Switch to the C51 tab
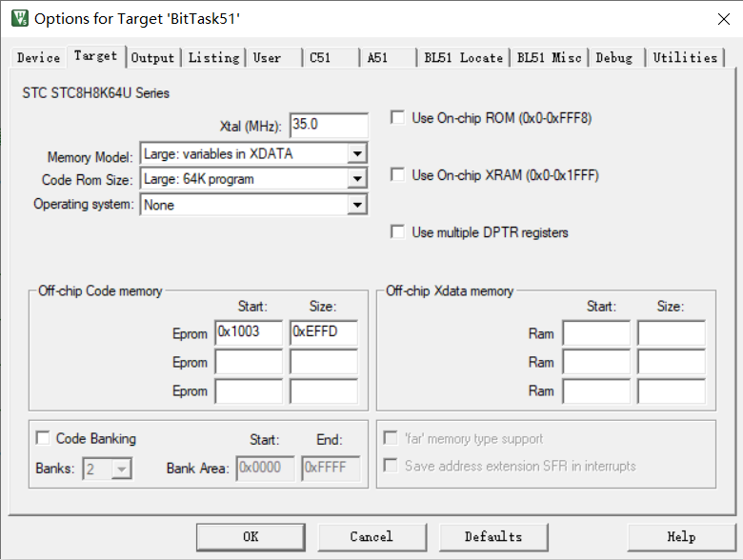This screenshot has width=743, height=560. 331,58
